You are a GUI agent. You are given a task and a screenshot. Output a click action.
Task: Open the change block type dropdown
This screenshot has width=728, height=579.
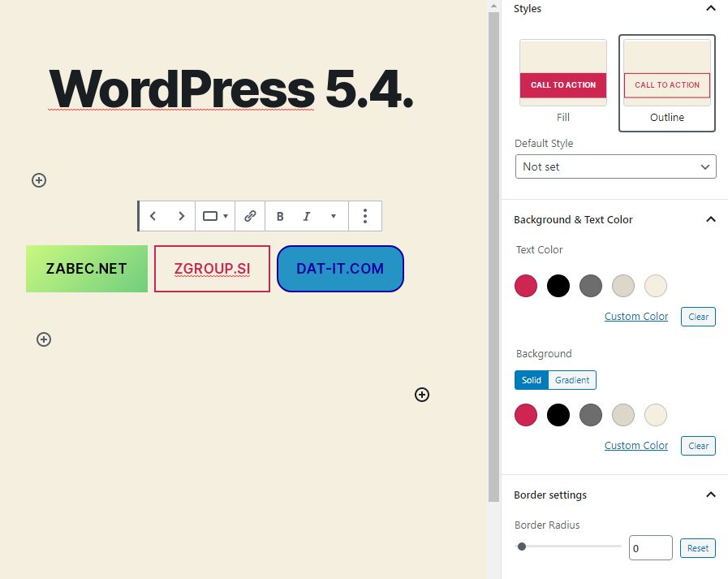215,216
